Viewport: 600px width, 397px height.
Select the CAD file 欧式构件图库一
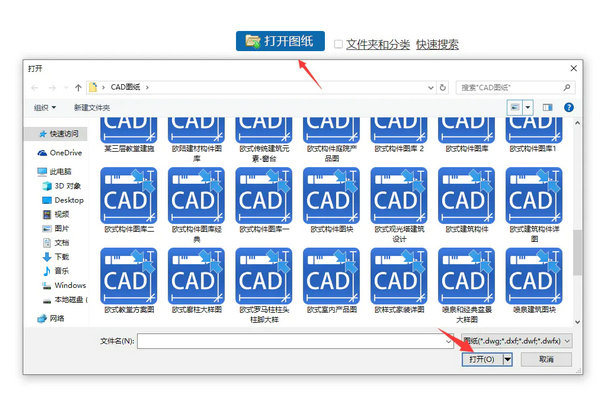[264, 200]
